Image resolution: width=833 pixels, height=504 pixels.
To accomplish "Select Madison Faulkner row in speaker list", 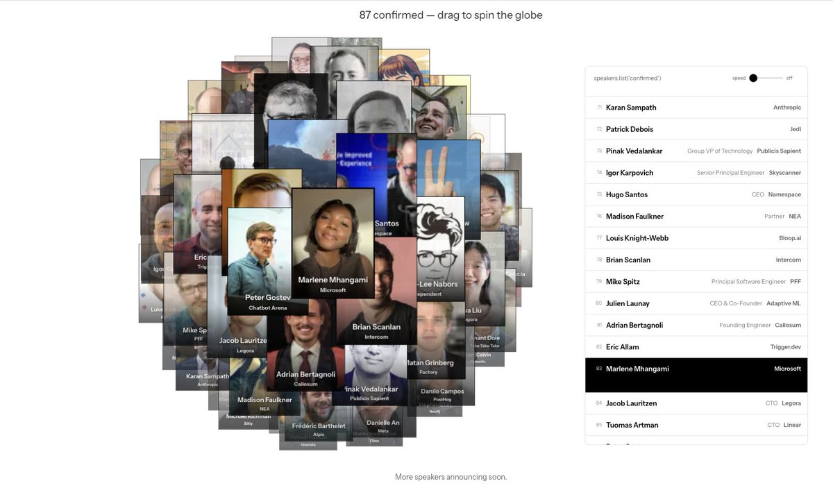I will pos(696,217).
